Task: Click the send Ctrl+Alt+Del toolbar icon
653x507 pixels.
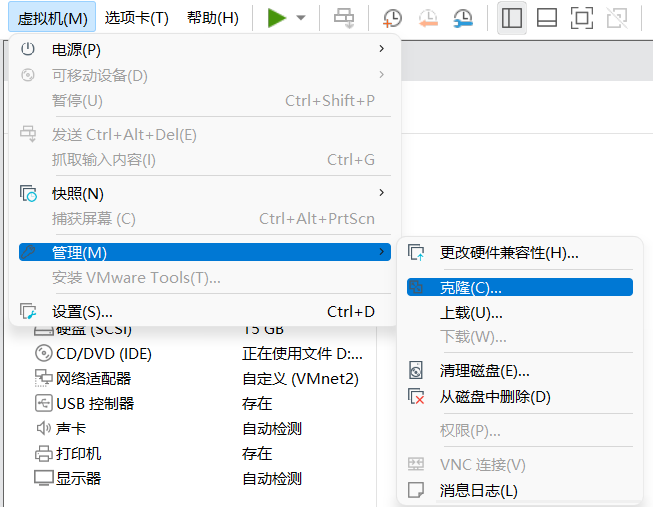Action: (x=344, y=18)
